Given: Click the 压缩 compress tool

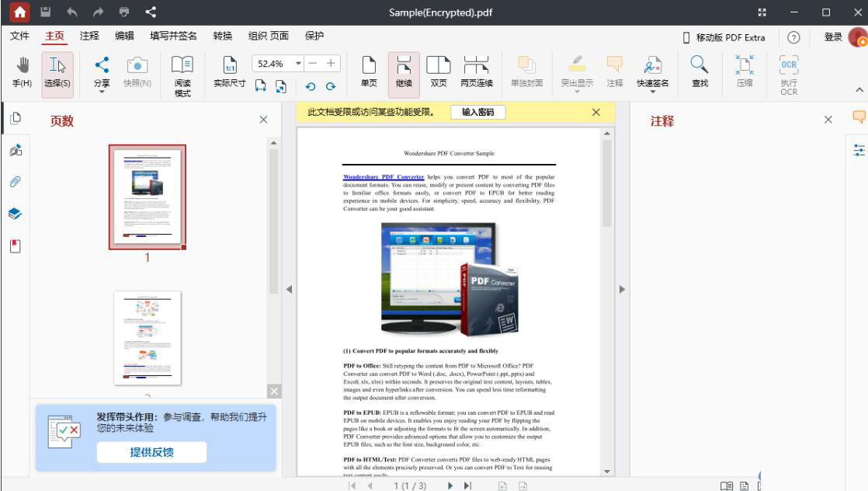Looking at the screenshot, I should click(745, 72).
